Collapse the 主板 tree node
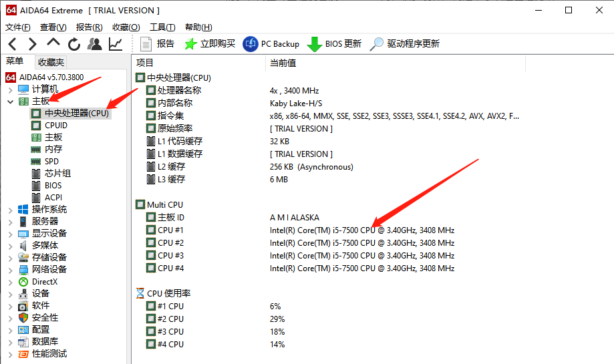This screenshot has height=364, width=614. (x=10, y=102)
